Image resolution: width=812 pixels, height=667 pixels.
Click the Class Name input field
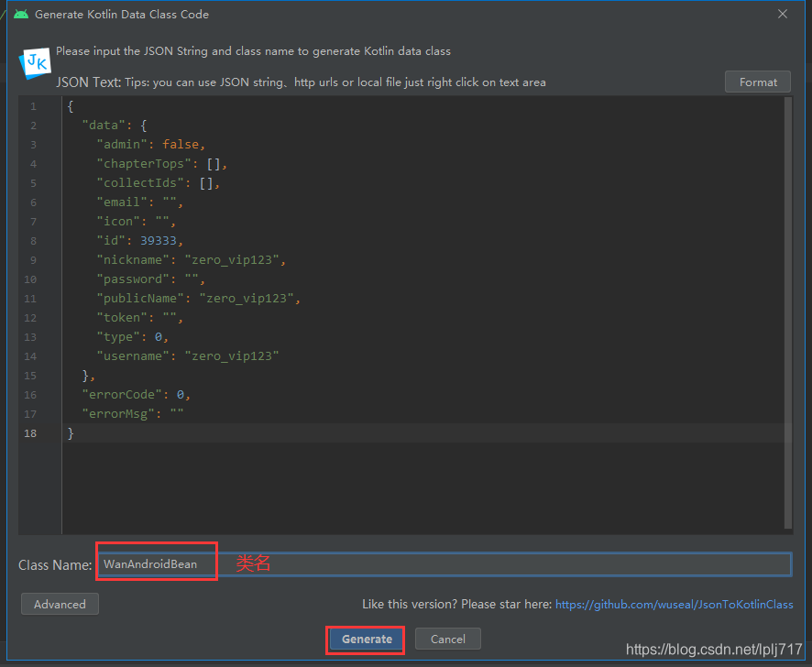tap(444, 564)
